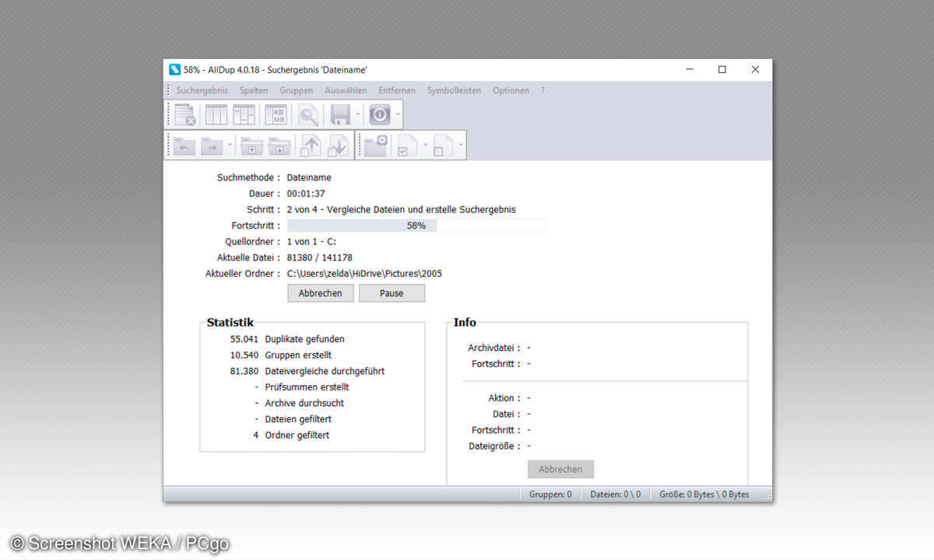Click the '10.540 Gruppen erstellt' statistic
This screenshot has width=934, height=560.
coord(281,355)
